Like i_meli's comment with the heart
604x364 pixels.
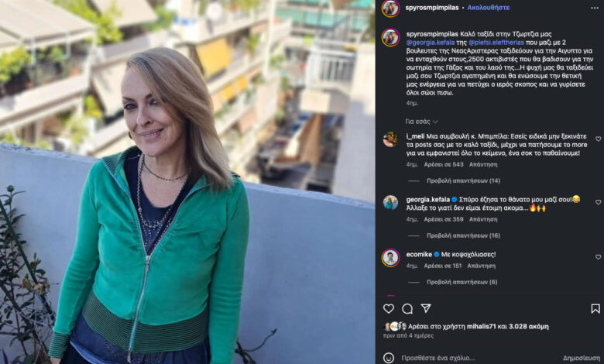point(598,139)
